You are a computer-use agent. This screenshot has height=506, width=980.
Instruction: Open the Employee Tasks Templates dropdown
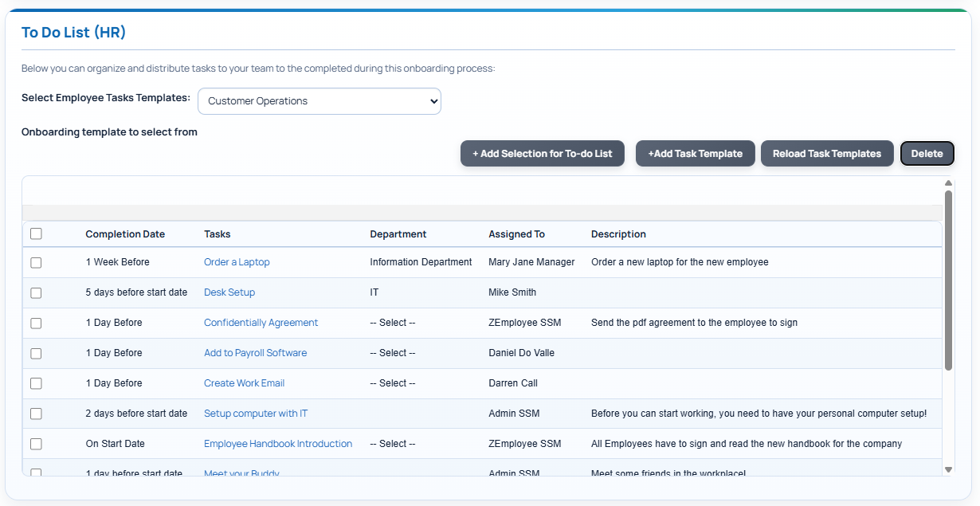319,101
